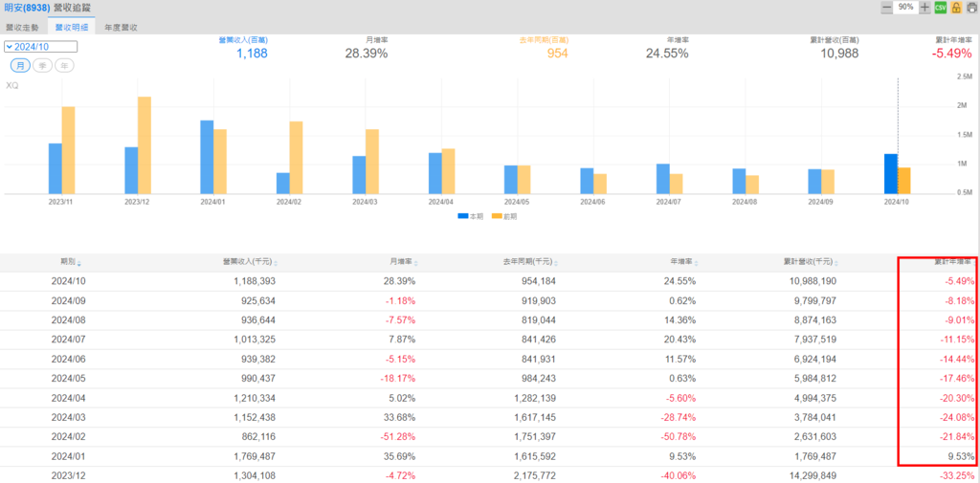Decrease zoom with the minus button
Viewport: 980px width, 483px height.
point(887,8)
